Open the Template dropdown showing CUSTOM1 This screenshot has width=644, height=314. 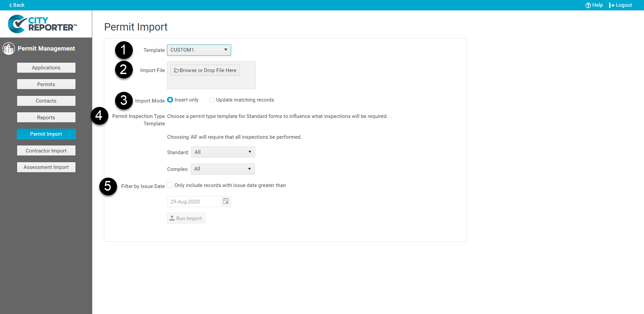(199, 50)
